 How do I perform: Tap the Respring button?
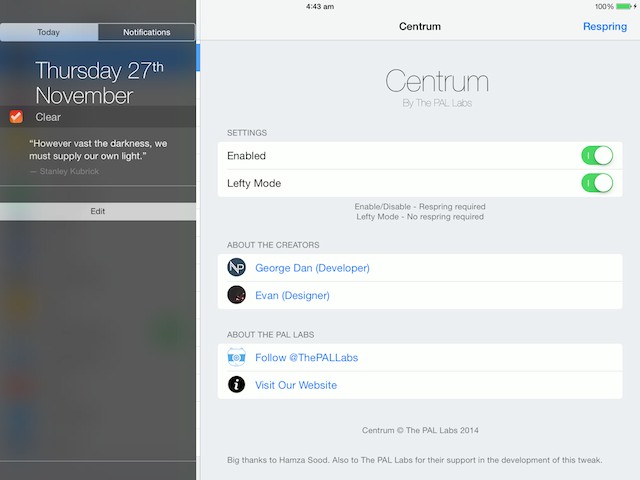(605, 27)
